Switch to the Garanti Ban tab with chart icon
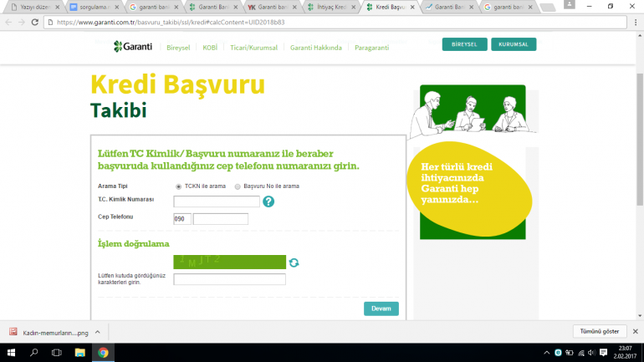This screenshot has height=362, width=644. coord(447,7)
